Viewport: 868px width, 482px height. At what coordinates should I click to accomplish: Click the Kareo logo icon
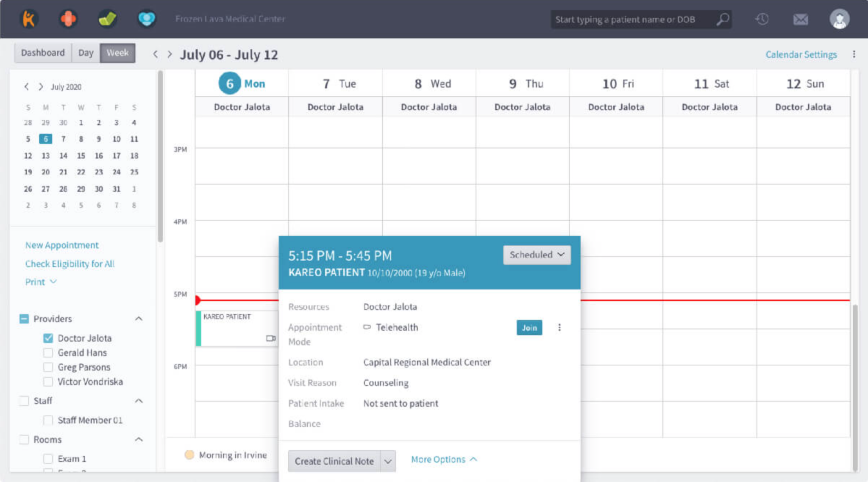(28, 19)
